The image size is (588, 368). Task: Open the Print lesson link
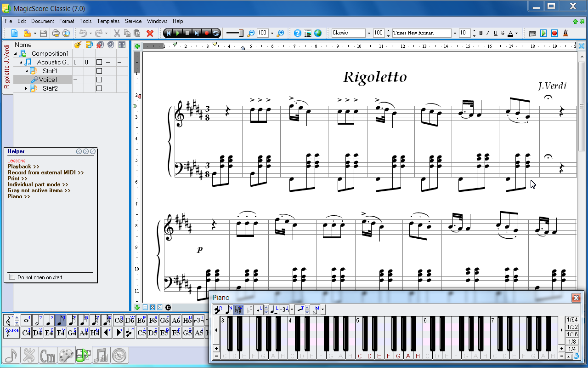(x=17, y=178)
